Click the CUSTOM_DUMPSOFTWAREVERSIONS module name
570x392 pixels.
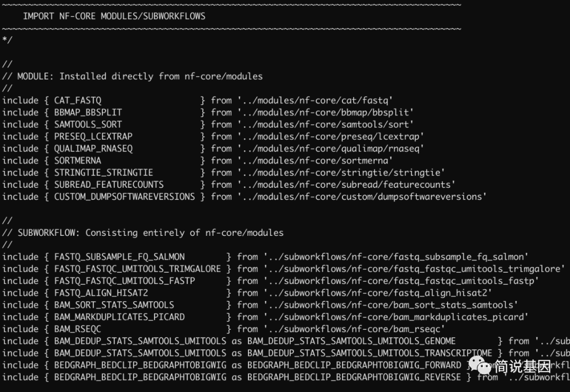125,197
